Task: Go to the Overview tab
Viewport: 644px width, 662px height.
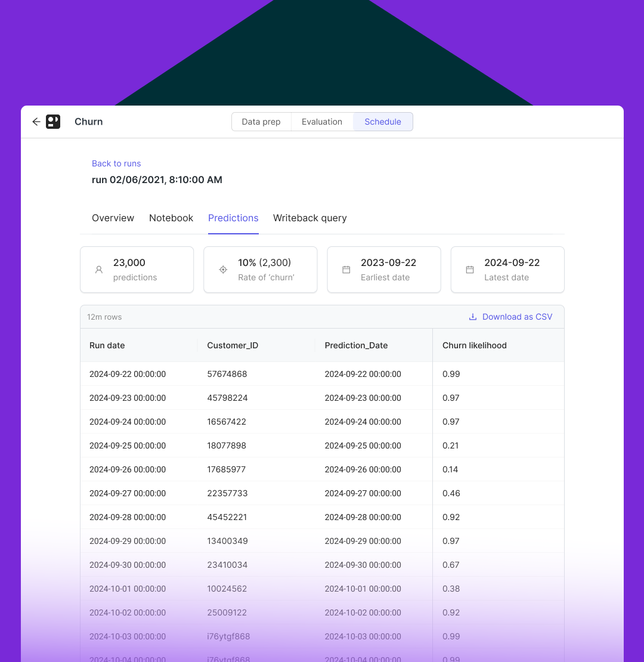Action: (113, 218)
